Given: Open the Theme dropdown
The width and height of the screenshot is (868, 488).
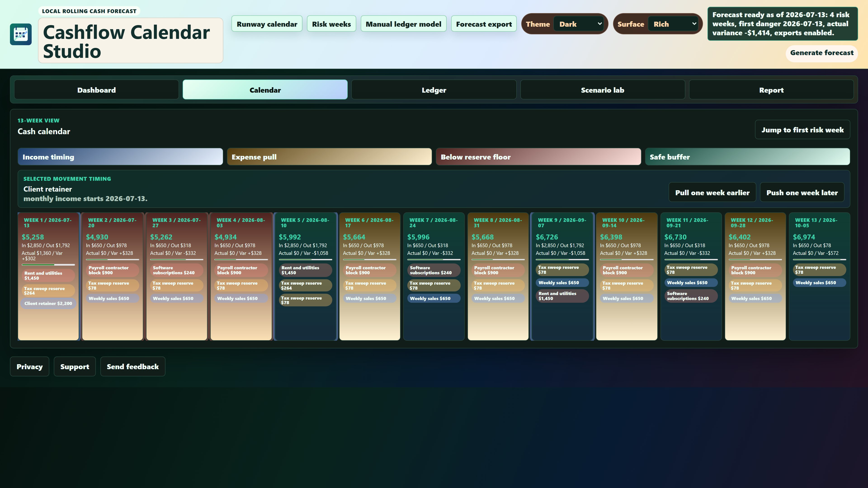Looking at the screenshot, I should [579, 24].
